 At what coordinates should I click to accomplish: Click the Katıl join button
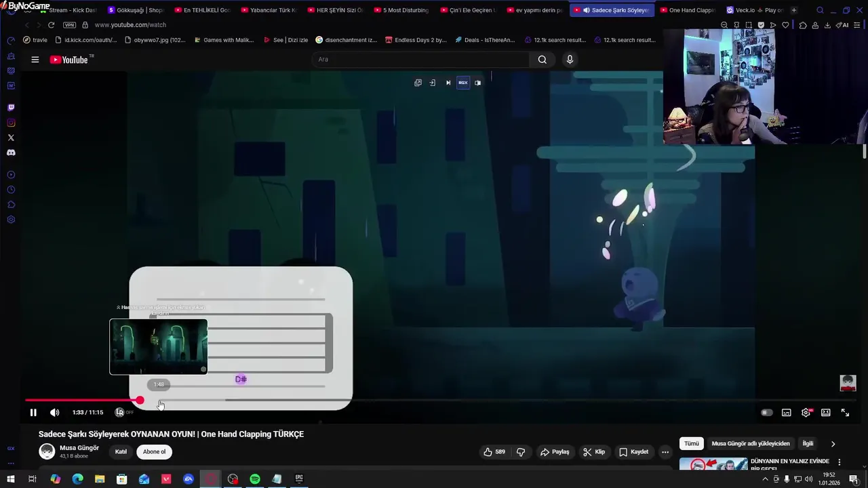click(121, 452)
